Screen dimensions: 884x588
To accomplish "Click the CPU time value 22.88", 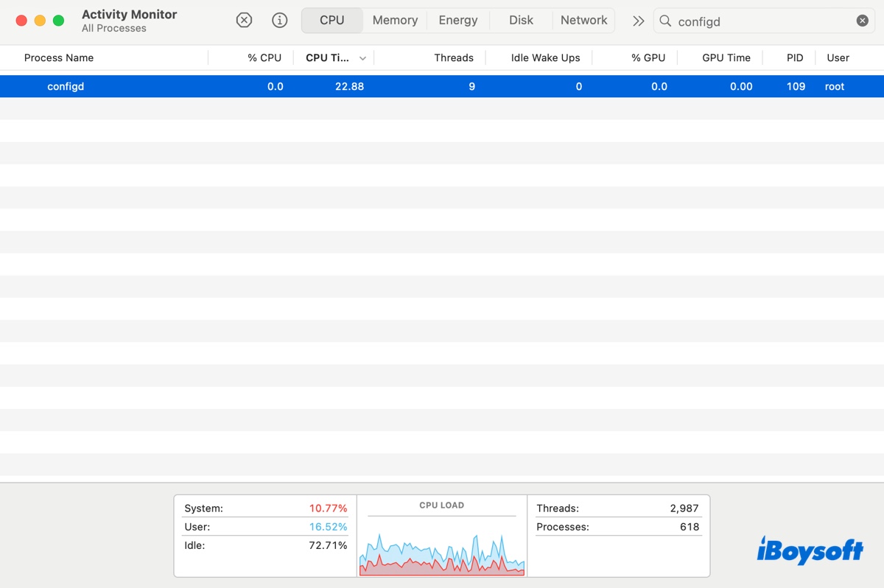I will 349,86.
